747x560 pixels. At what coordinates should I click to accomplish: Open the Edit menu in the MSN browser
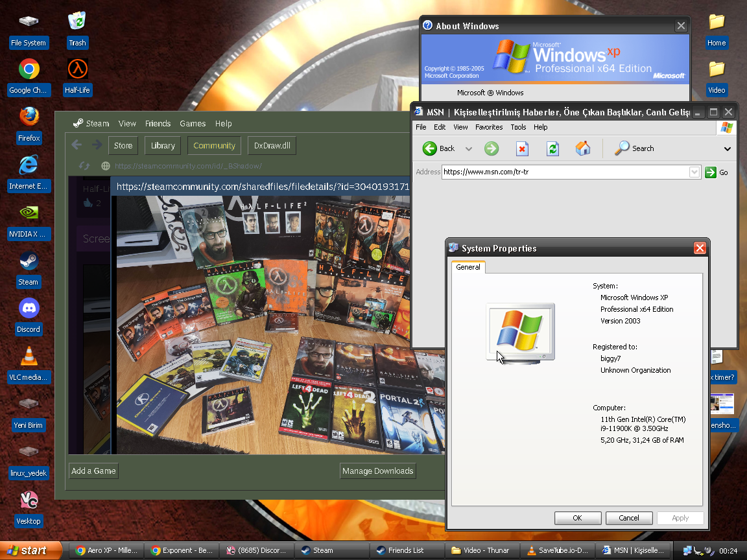point(440,127)
